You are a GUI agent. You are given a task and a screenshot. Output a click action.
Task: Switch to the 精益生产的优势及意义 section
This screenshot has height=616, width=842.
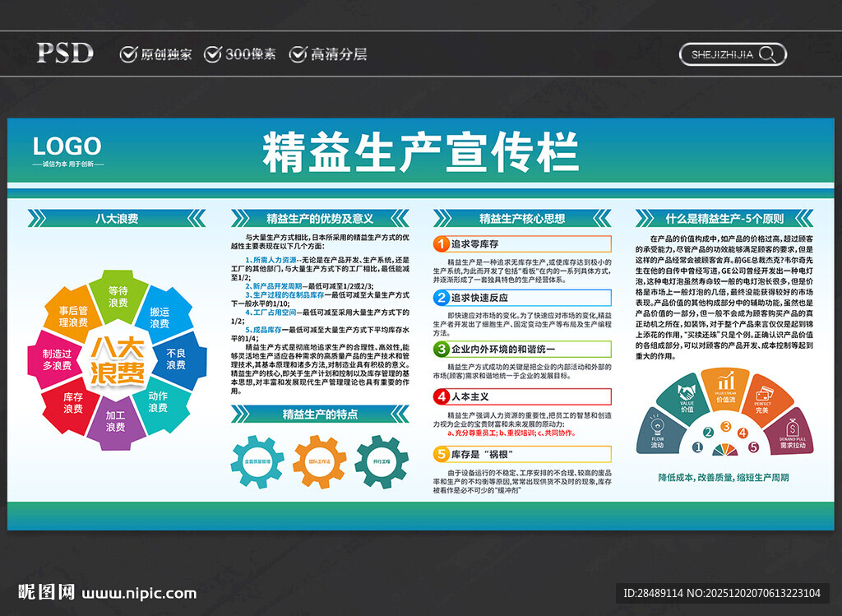click(320, 219)
